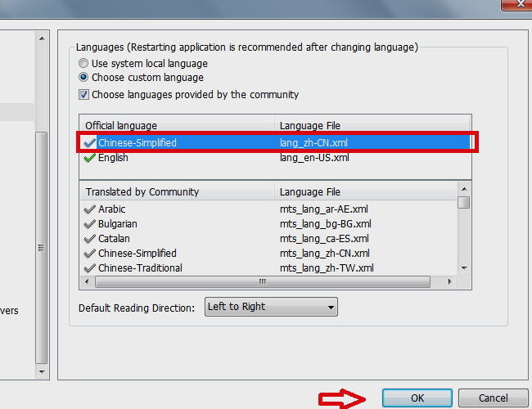Click Official language column header
Image resolution: width=532 pixels, height=409 pixels.
tap(177, 126)
